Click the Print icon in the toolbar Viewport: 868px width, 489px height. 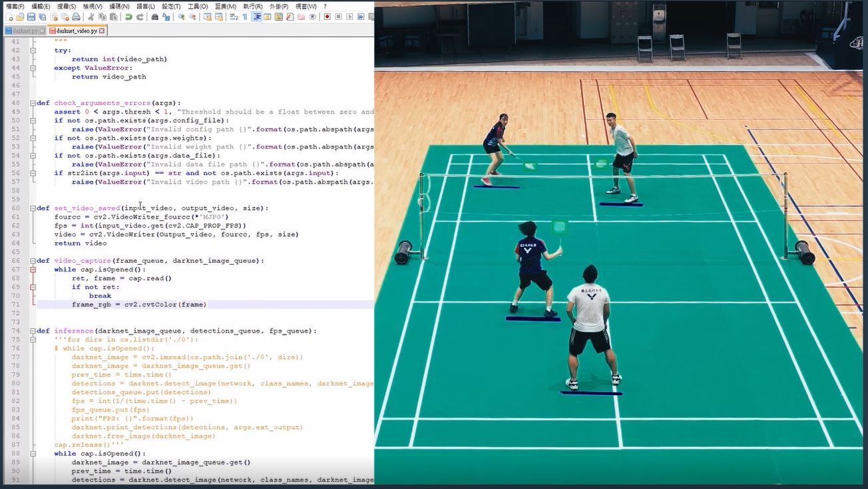coord(76,17)
